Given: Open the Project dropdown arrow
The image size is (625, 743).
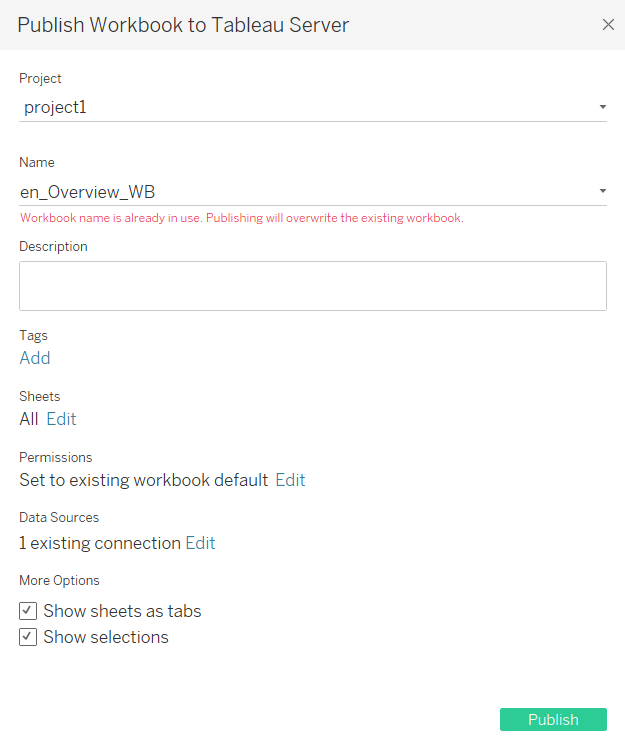Looking at the screenshot, I should [x=602, y=107].
